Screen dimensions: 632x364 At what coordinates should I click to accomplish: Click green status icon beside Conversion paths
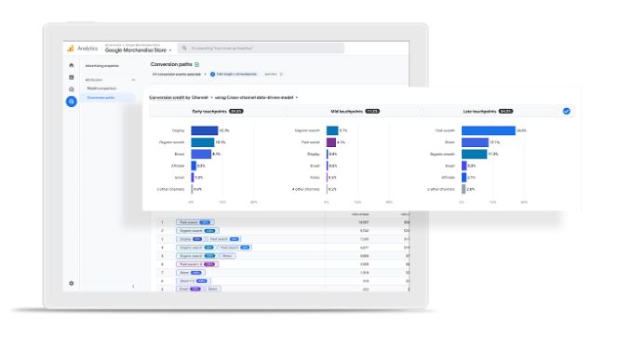click(197, 64)
